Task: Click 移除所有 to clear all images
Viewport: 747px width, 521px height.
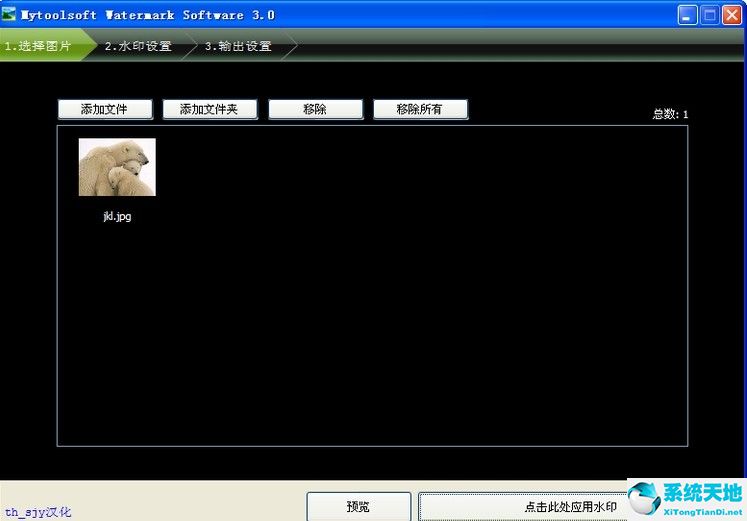Action: (420, 109)
